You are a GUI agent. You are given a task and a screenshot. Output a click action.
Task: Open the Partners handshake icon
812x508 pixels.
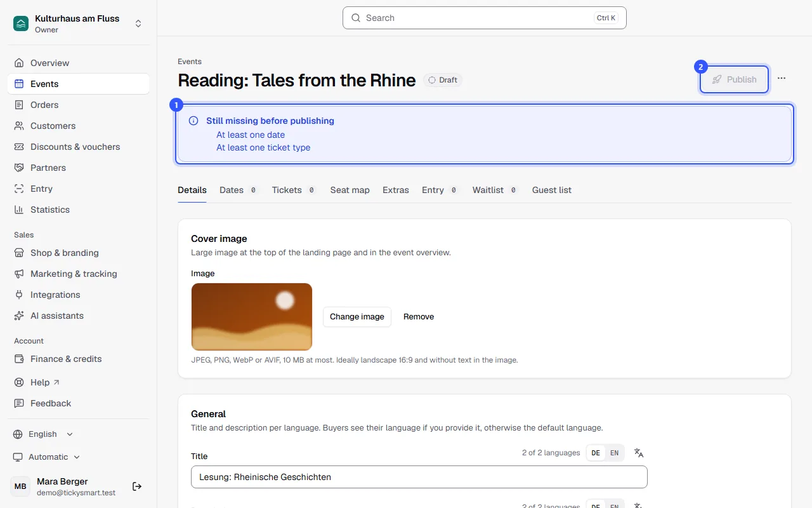tap(19, 168)
